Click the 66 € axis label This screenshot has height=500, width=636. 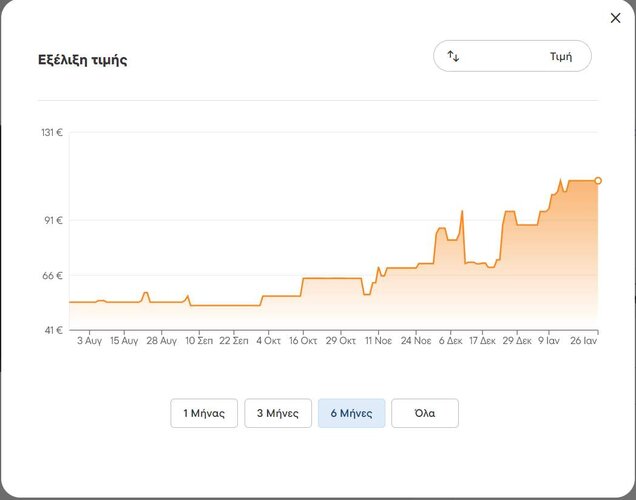coord(52,275)
